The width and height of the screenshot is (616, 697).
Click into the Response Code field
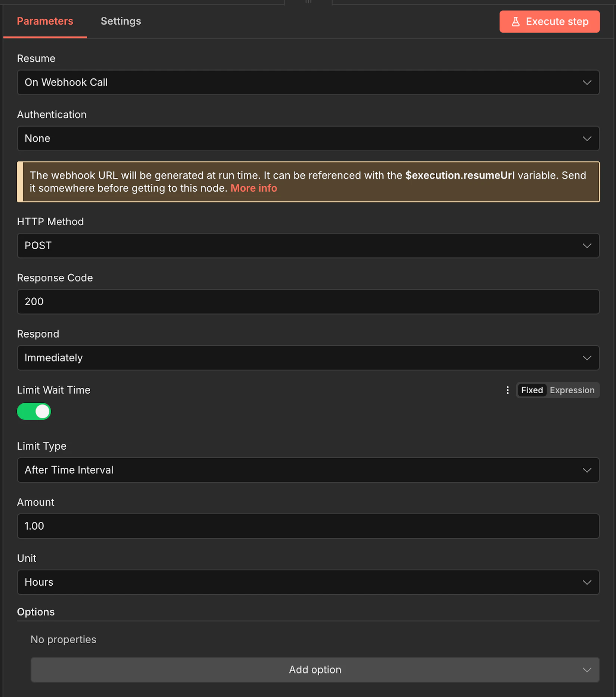click(308, 302)
